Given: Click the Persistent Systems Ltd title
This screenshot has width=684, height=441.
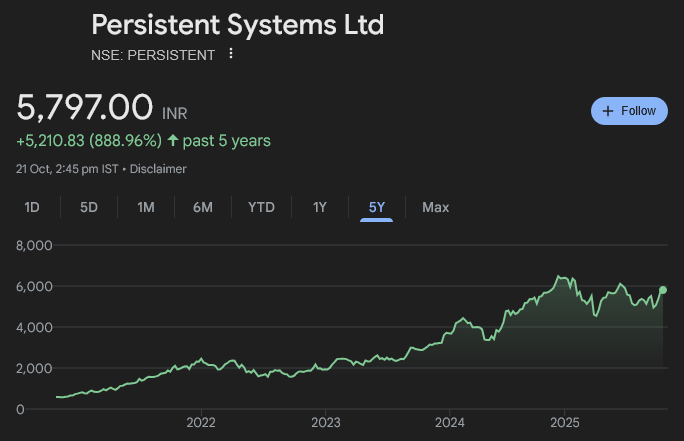Looking at the screenshot, I should click(x=237, y=24).
